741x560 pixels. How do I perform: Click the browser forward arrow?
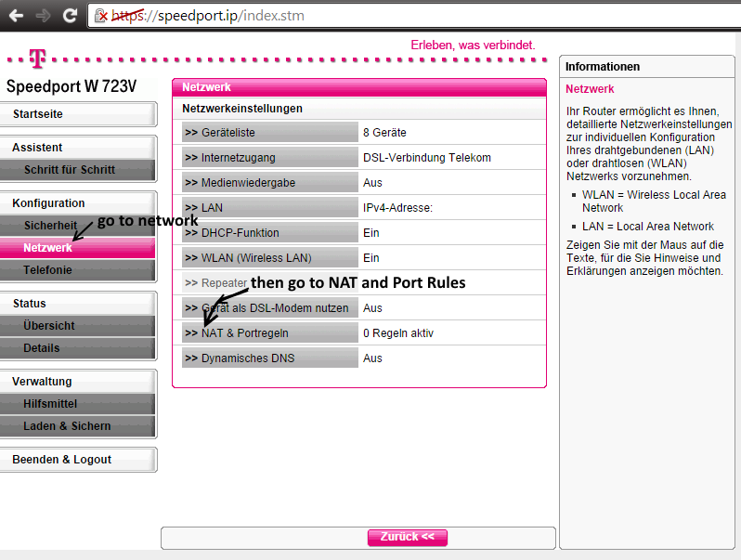43,16
